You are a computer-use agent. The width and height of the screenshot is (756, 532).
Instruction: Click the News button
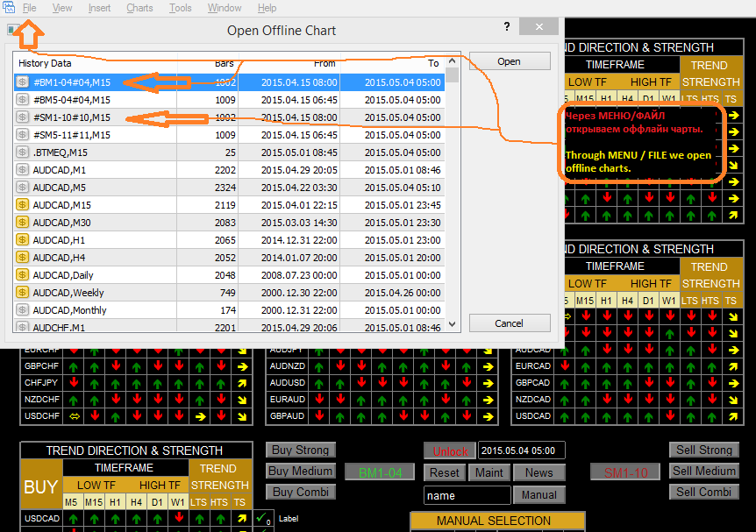(x=539, y=472)
